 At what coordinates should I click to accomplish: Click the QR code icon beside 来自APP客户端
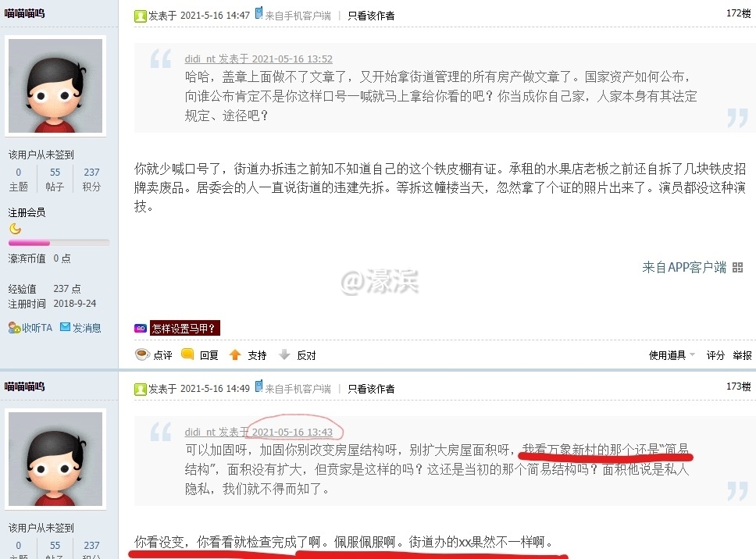tap(737, 268)
